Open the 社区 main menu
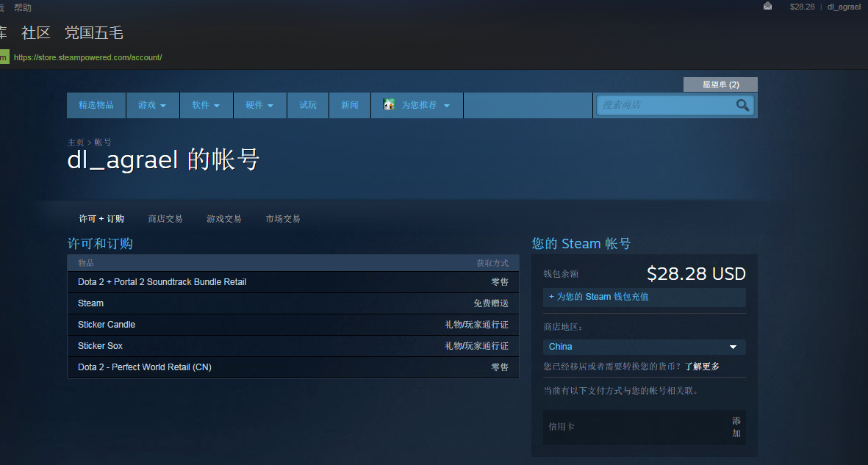 tap(36, 32)
